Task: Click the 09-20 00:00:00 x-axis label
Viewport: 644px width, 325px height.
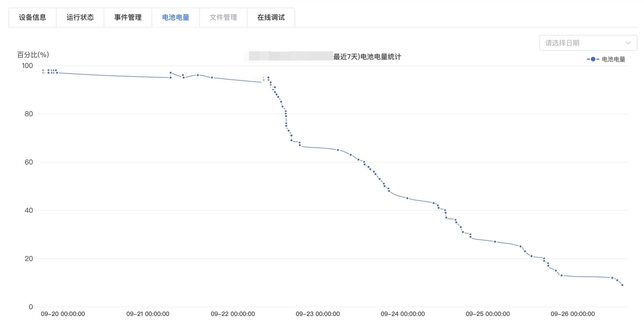Action: (x=63, y=314)
